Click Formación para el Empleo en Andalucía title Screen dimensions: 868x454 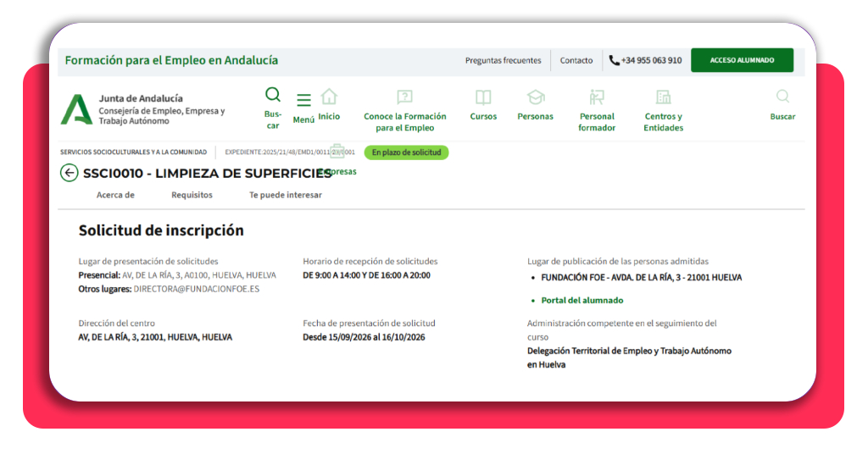coord(171,60)
